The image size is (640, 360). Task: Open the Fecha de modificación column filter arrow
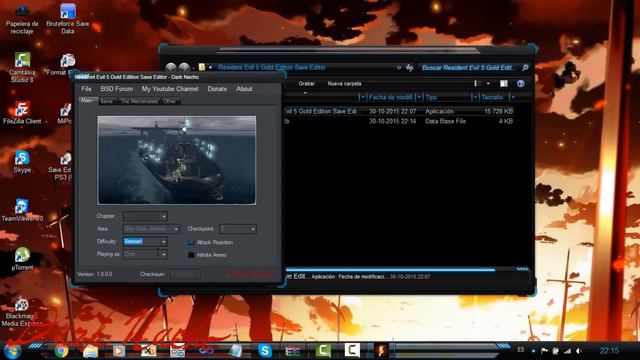pos(418,97)
